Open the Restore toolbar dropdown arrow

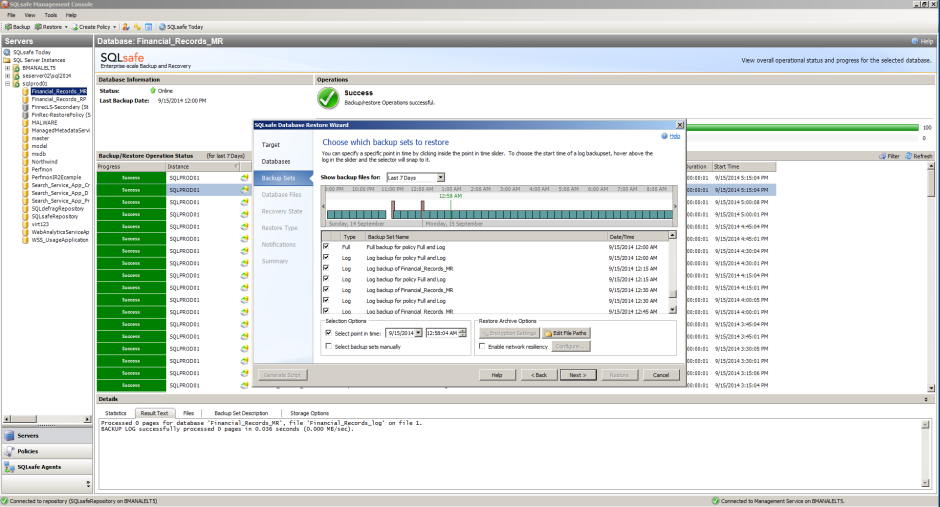(66, 27)
